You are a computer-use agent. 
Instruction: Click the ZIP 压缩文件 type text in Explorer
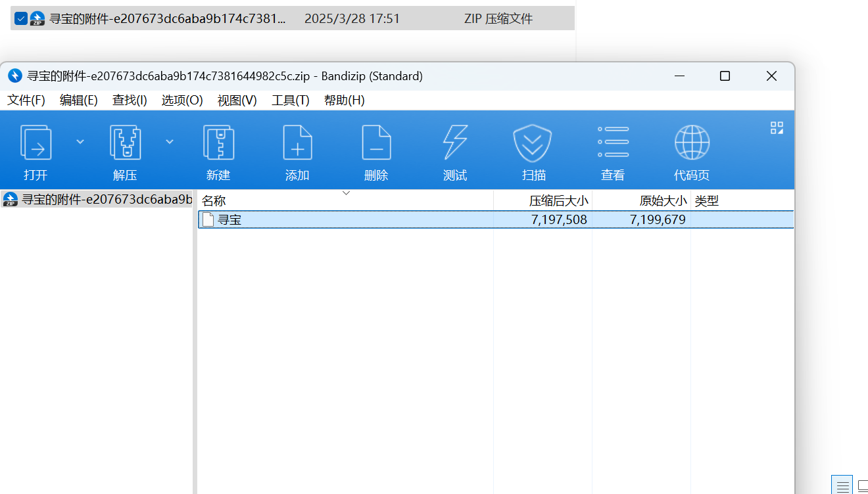[x=498, y=18]
